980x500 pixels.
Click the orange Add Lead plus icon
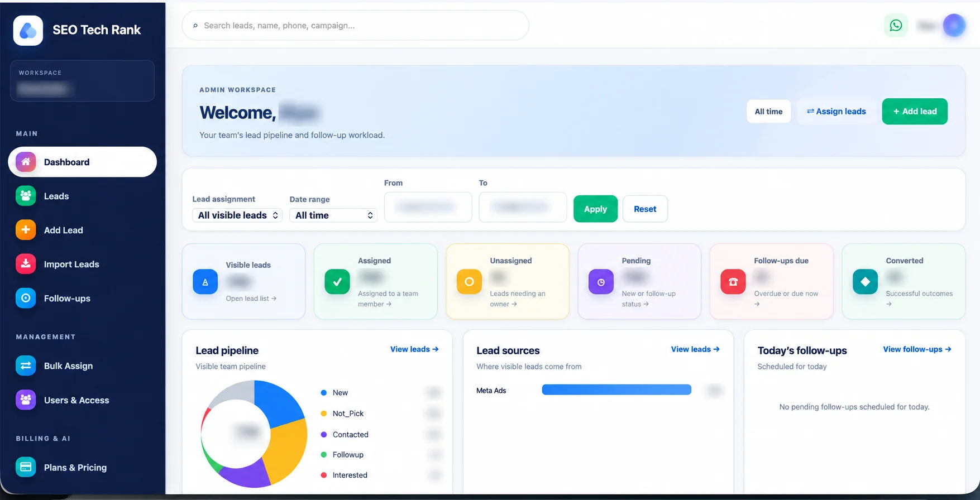click(x=26, y=230)
